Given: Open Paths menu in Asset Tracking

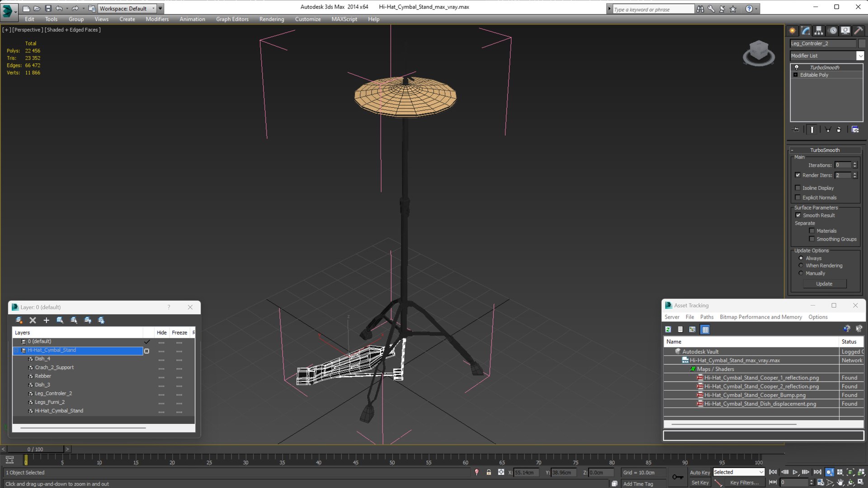Looking at the screenshot, I should (707, 317).
